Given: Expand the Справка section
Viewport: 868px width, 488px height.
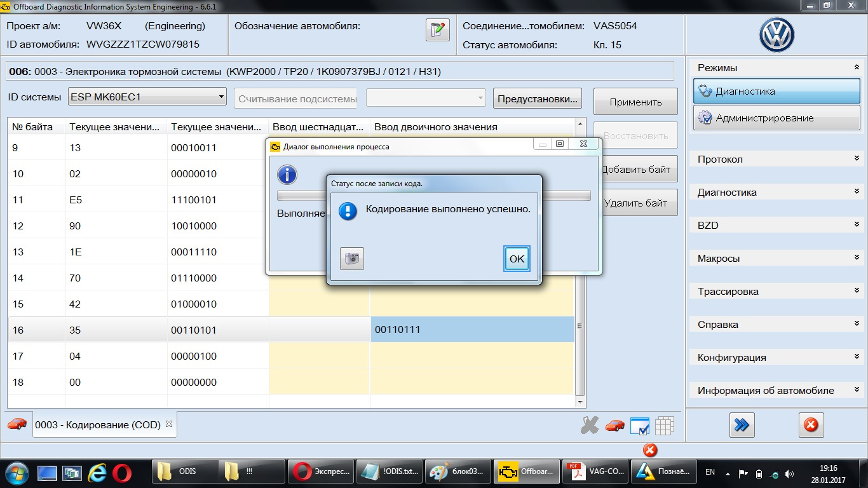Looking at the screenshot, I should pyautogui.click(x=857, y=324).
